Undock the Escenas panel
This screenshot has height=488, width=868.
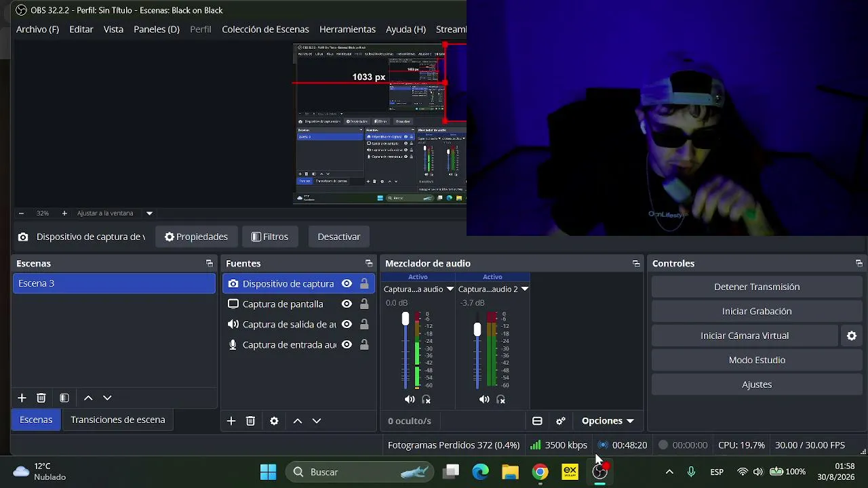pyautogui.click(x=210, y=264)
